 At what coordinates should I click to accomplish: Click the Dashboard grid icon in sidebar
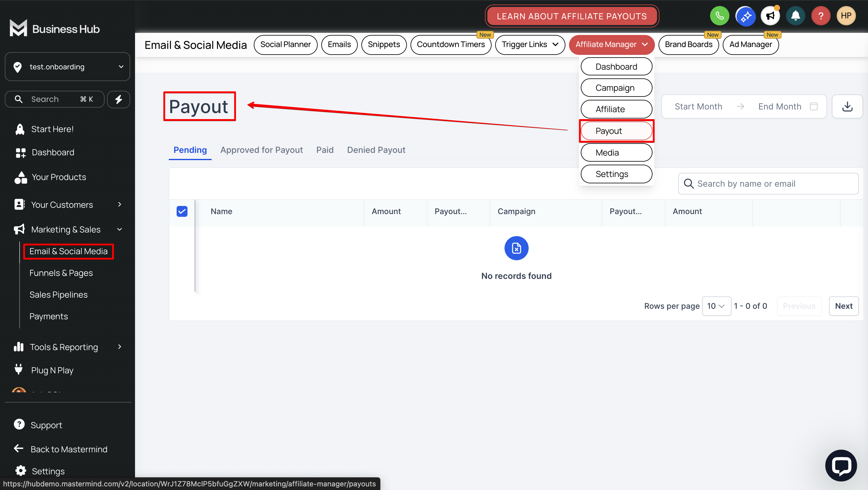pos(20,153)
